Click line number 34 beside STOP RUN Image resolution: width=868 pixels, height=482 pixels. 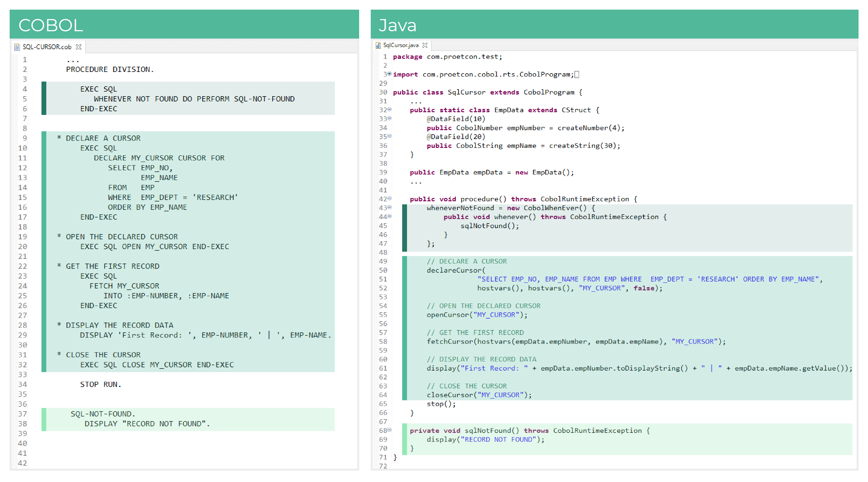pos(22,384)
